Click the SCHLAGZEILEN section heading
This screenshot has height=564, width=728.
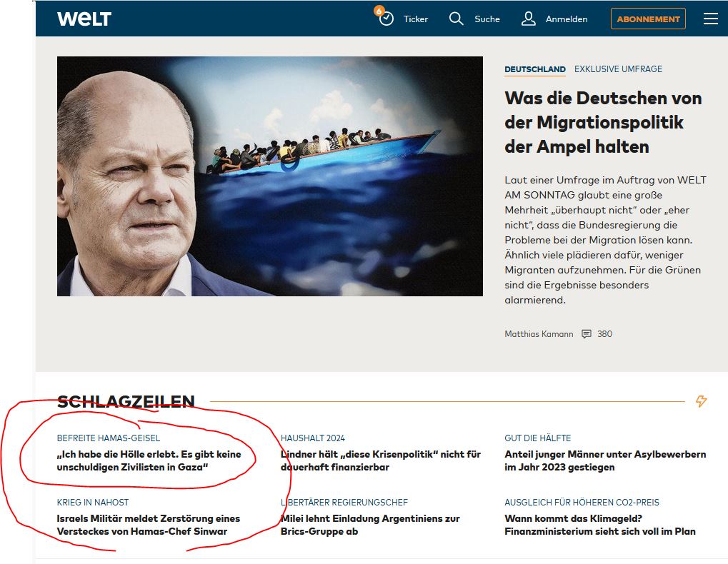[126, 401]
